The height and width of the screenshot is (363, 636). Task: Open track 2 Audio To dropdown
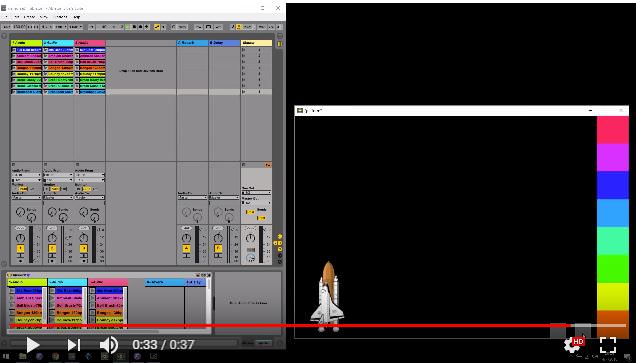point(58,198)
